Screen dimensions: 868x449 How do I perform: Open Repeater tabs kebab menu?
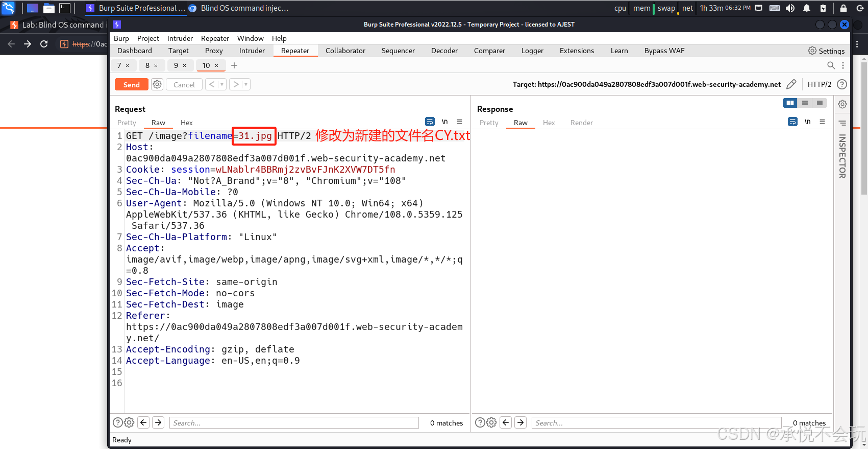pyautogui.click(x=843, y=65)
